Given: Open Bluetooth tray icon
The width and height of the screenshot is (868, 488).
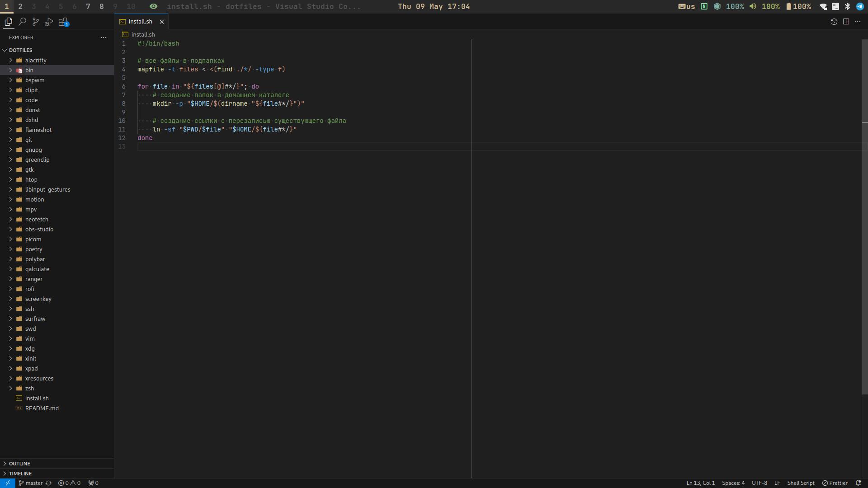Looking at the screenshot, I should (848, 6).
